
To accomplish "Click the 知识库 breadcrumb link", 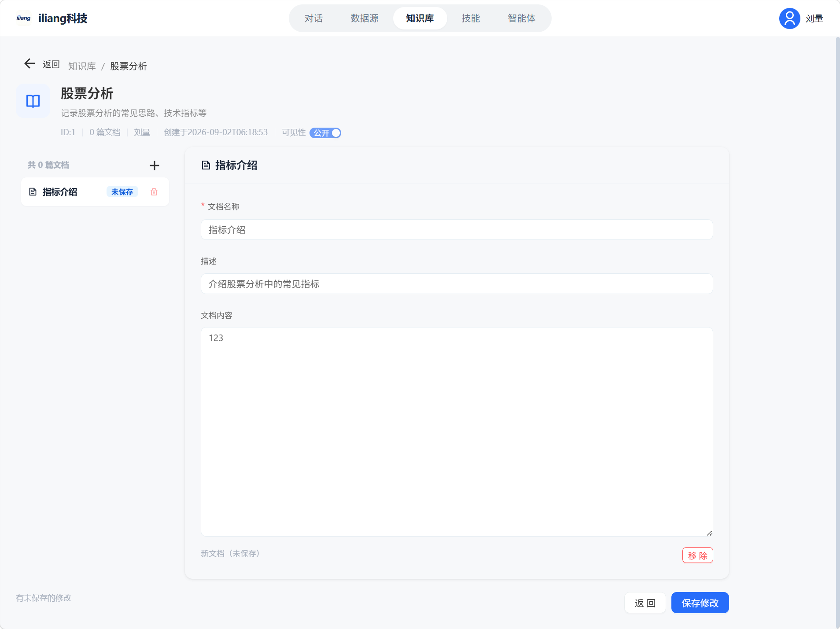I will 82,66.
